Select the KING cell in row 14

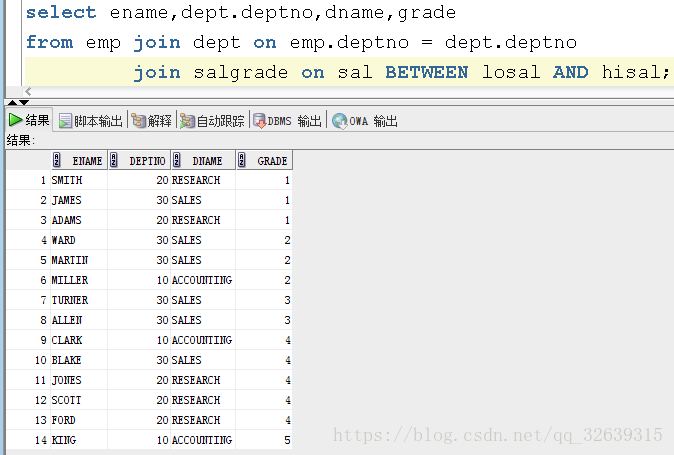79,440
